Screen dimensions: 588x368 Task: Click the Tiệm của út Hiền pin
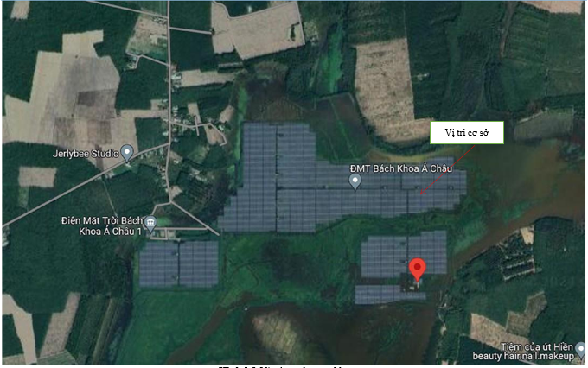tap(581, 349)
